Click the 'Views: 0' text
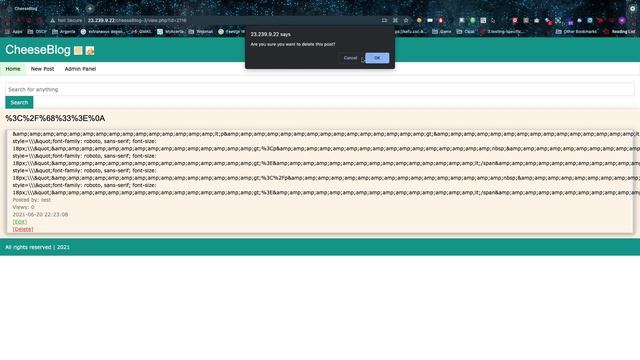 pos(23,207)
